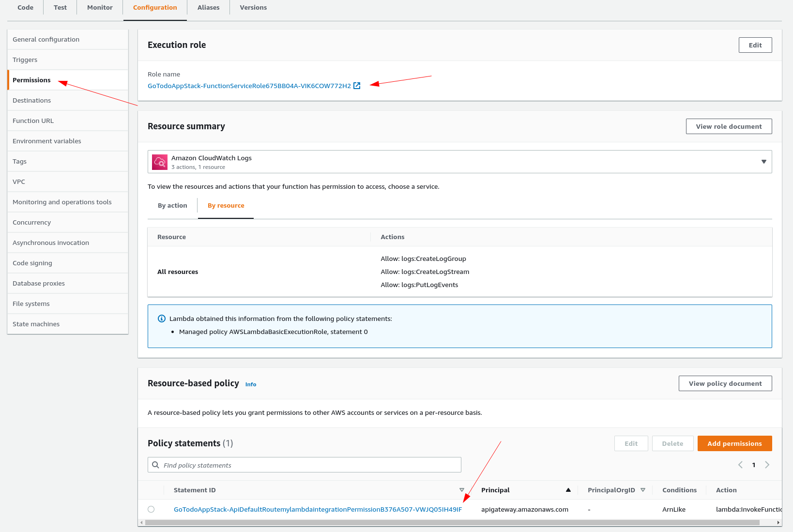The image size is (793, 532).
Task: Open Monitoring and operations tools
Action: (x=68, y=202)
